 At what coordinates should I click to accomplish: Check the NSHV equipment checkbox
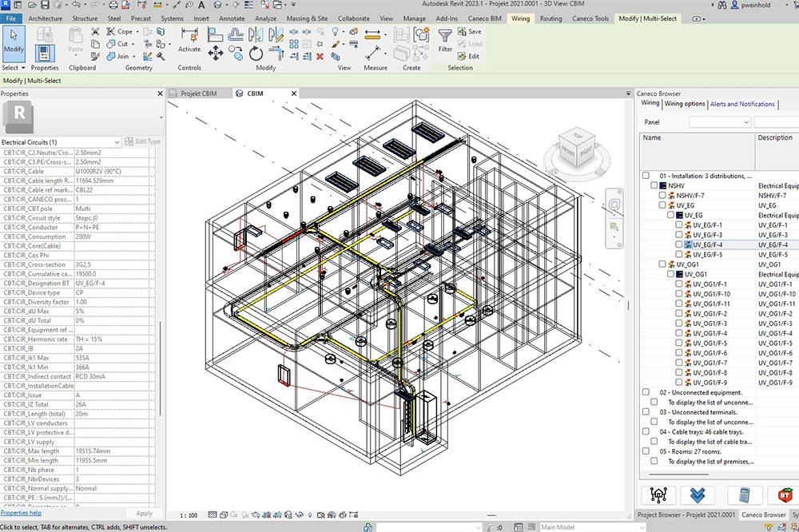654,185
